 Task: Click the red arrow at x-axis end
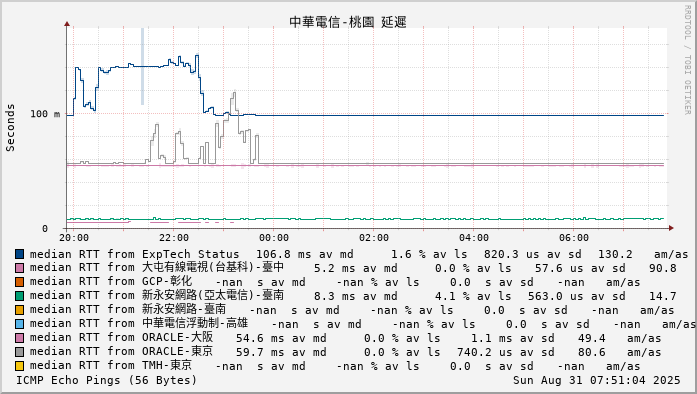pos(671,228)
